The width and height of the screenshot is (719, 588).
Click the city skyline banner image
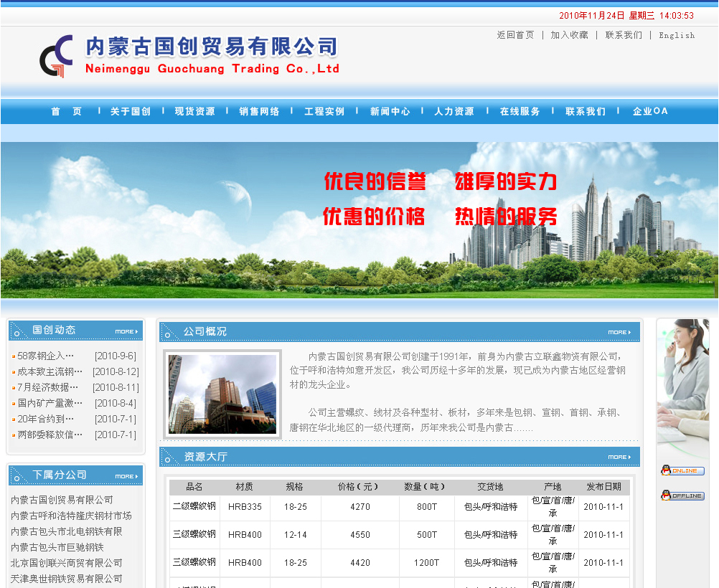pyautogui.click(x=359, y=219)
